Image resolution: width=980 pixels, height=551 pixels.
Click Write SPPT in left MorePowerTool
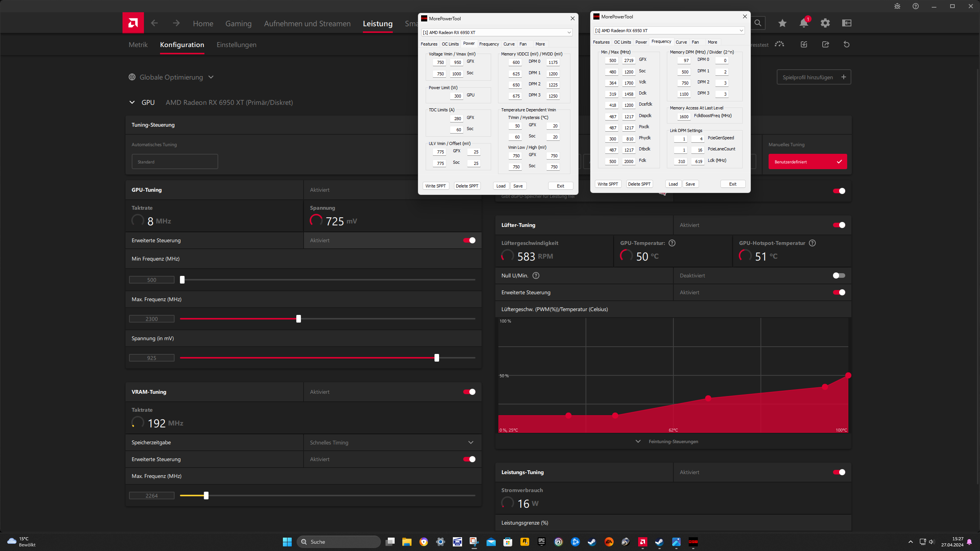click(435, 186)
